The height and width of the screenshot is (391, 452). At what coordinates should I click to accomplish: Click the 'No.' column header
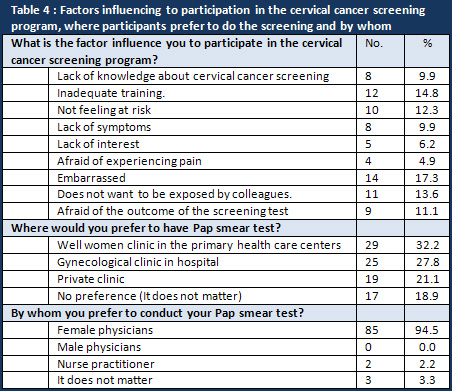[374, 43]
